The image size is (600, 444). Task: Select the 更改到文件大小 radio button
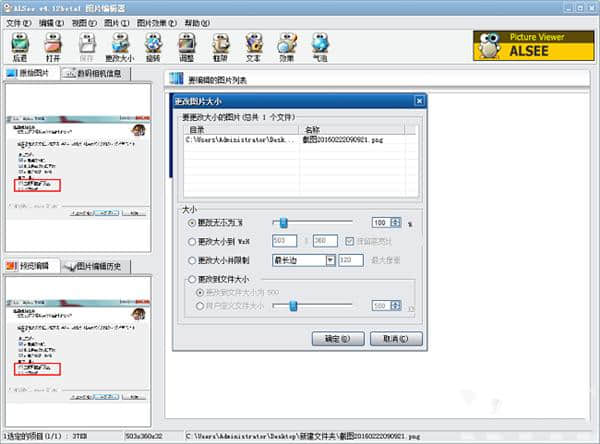[192, 279]
